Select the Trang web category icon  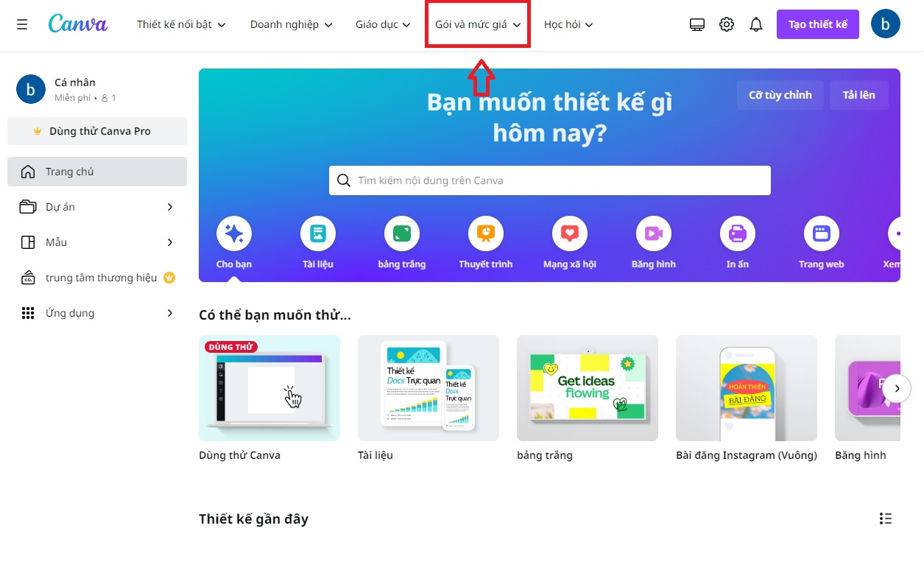point(822,234)
